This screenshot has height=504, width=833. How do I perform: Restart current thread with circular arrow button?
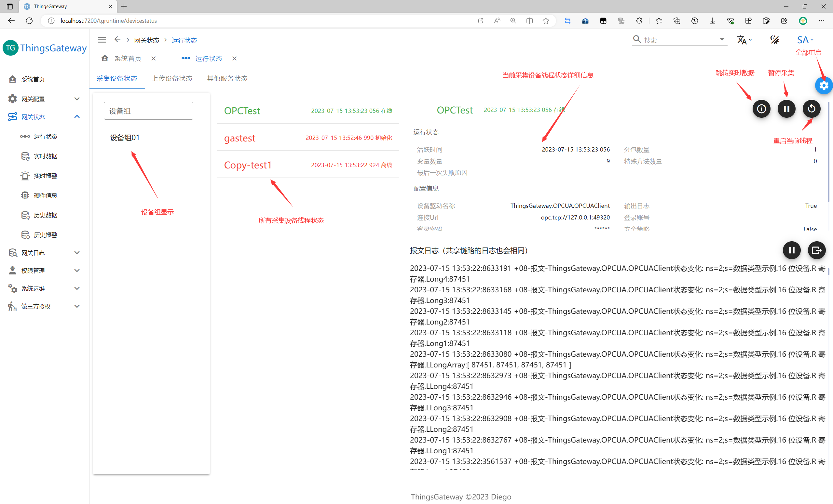pos(812,109)
